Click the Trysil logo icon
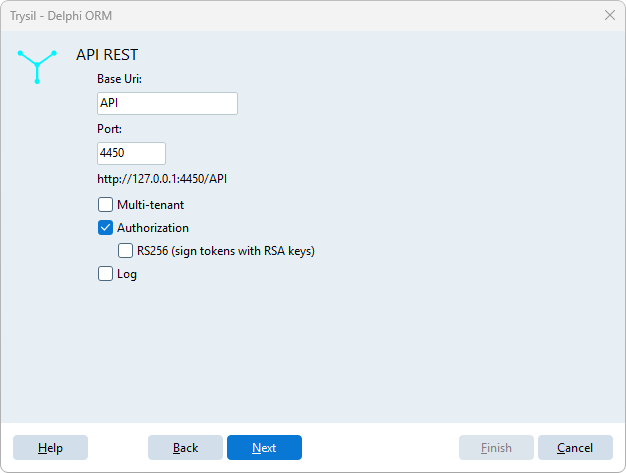Image resolution: width=626 pixels, height=473 pixels. [37, 67]
